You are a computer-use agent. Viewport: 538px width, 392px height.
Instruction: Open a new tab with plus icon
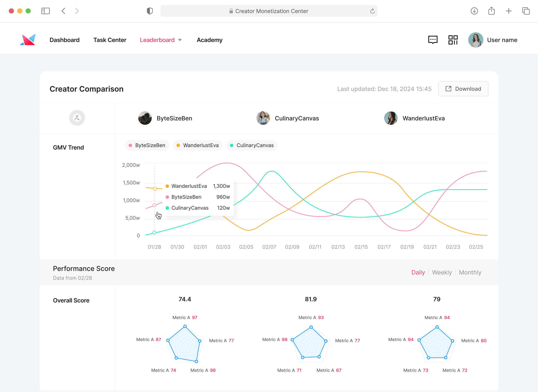[x=508, y=11]
